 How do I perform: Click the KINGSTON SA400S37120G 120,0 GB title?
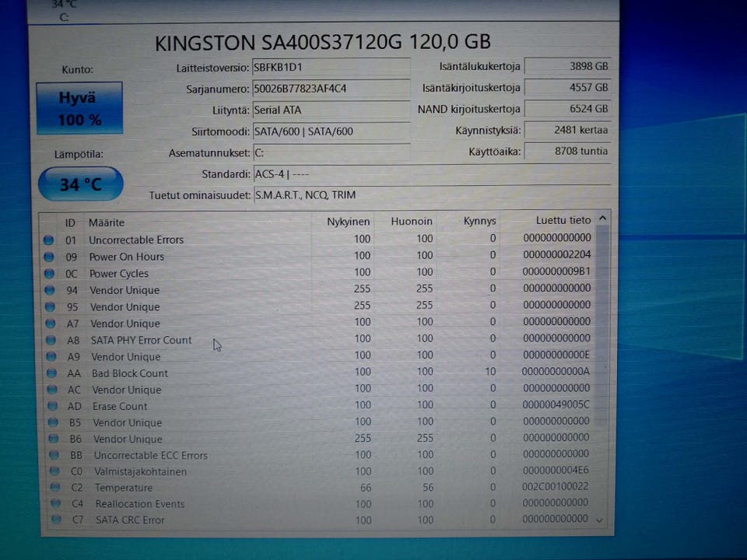[x=322, y=42]
